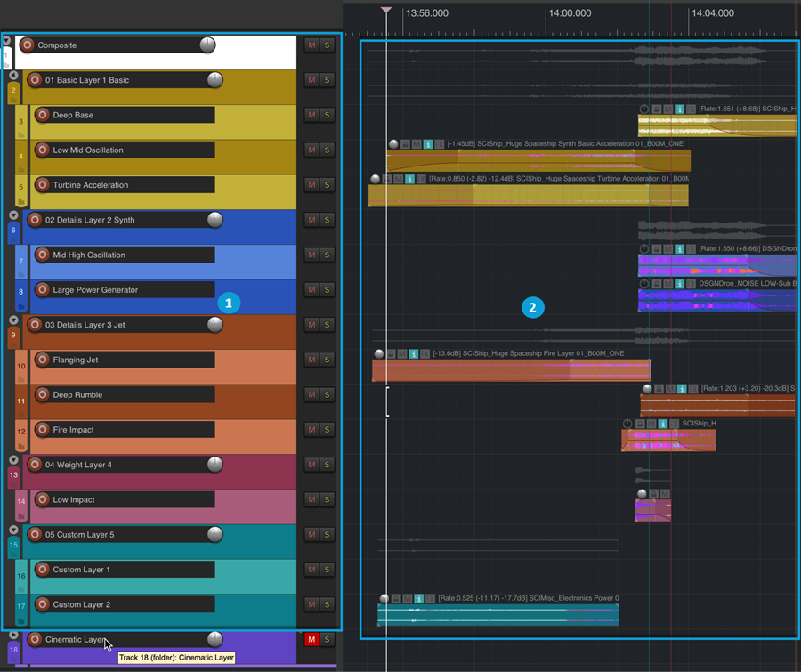Mute the Composite track
The height and width of the screenshot is (672, 801).
[311, 45]
